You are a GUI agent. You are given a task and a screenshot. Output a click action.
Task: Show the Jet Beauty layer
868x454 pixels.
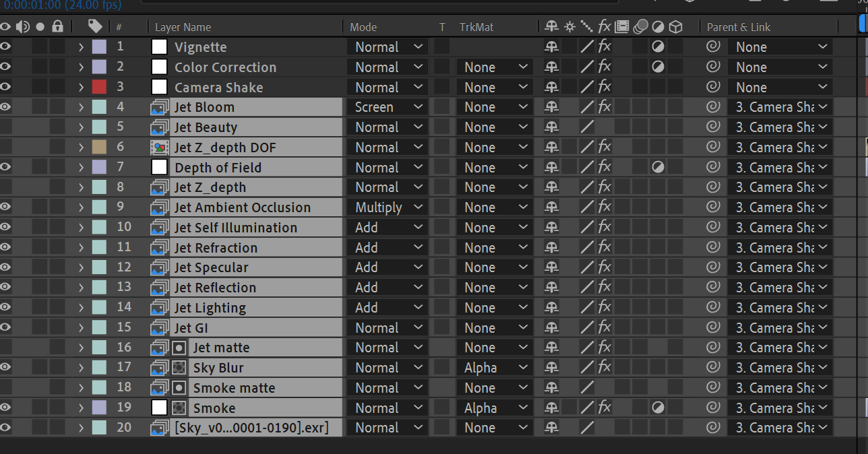tap(6, 127)
